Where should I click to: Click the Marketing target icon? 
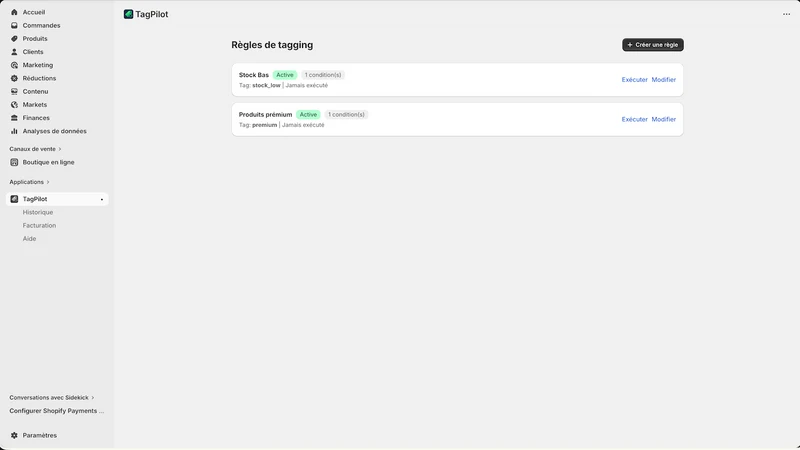(14, 65)
